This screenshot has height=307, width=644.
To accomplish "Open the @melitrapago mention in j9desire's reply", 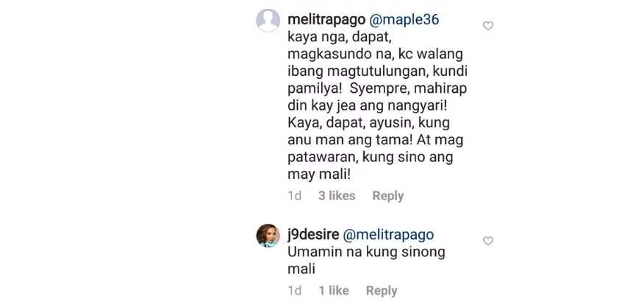I will (x=388, y=235).
